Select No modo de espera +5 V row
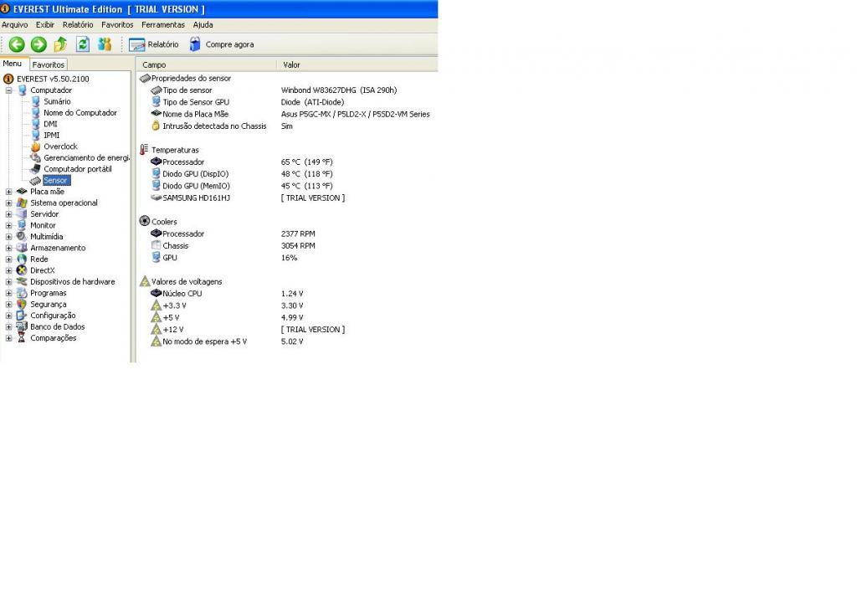This screenshot has width=857, height=616. click(287, 341)
